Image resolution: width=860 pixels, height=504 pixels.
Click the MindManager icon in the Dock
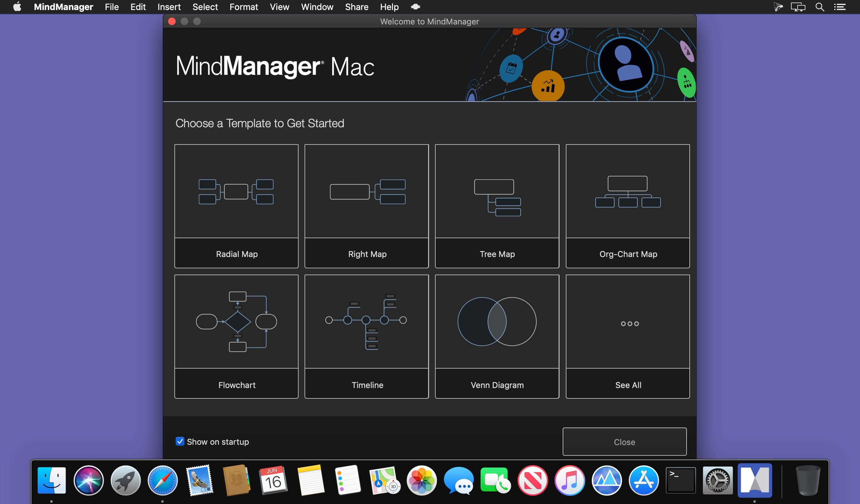[755, 480]
